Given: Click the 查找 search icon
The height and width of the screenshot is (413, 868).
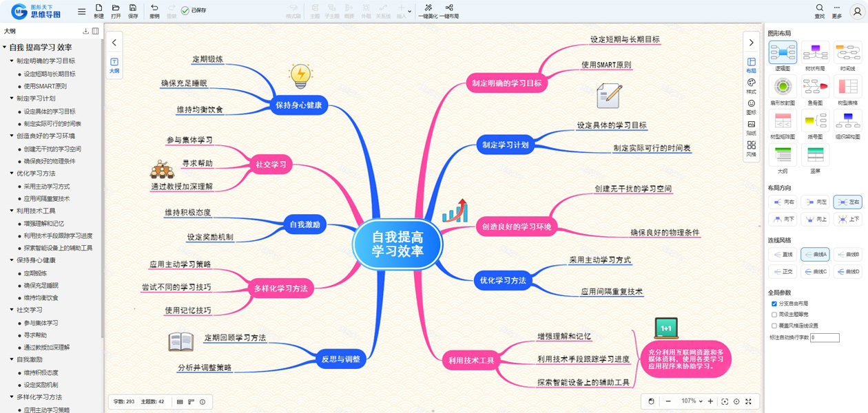Looking at the screenshot, I should coord(820,10).
